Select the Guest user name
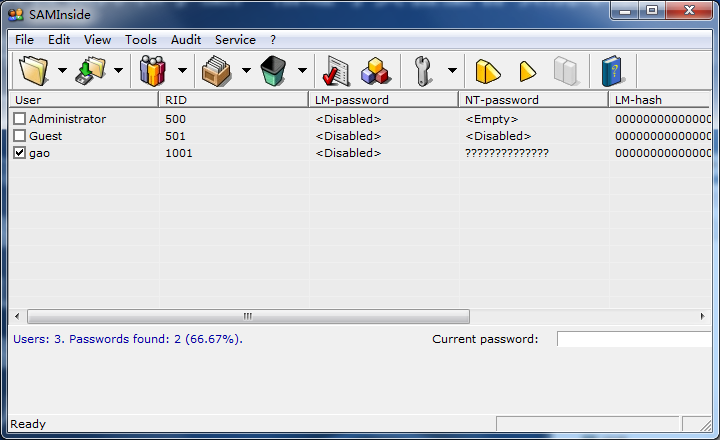 [x=45, y=136]
